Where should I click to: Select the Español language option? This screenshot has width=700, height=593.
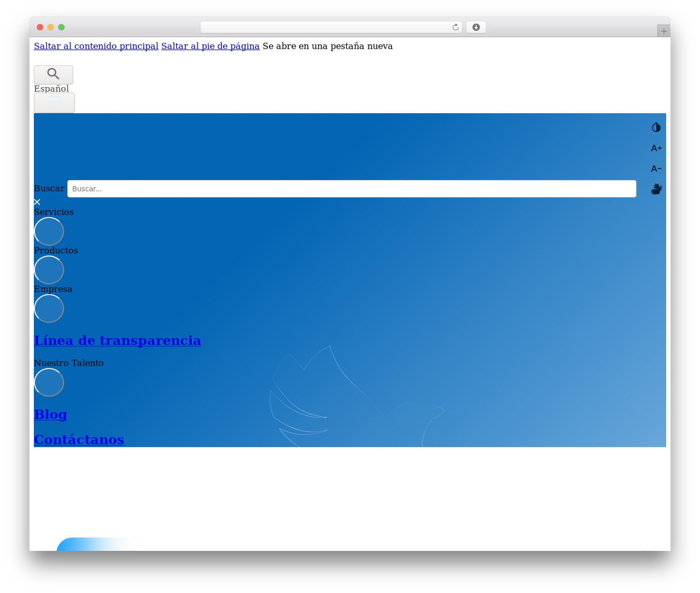pos(51,89)
